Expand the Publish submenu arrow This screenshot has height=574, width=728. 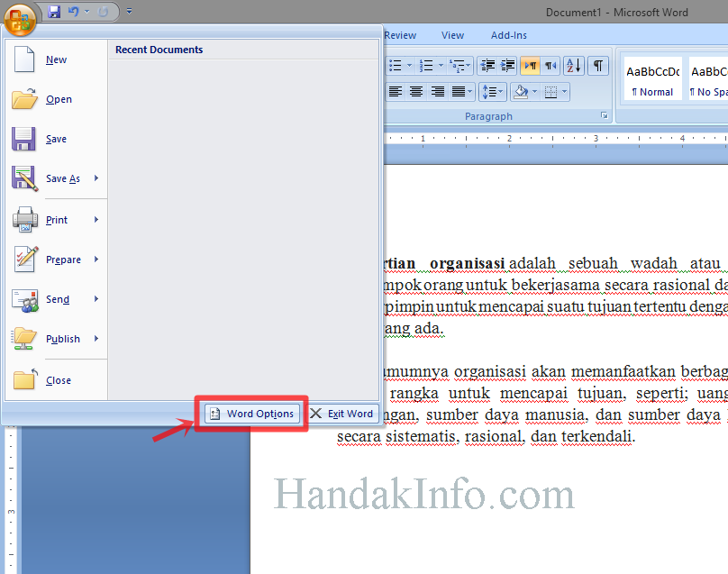point(96,338)
